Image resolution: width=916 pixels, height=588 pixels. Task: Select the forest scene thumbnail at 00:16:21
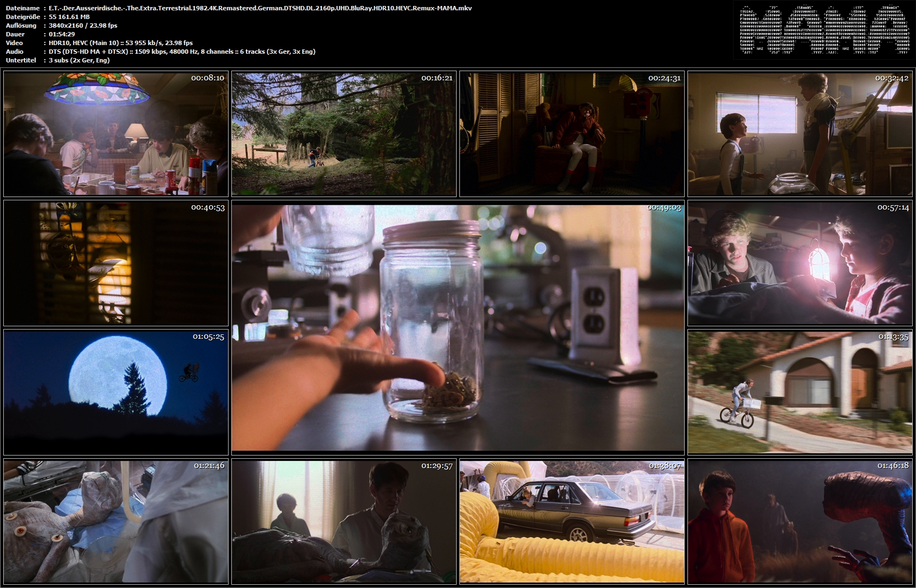344,134
